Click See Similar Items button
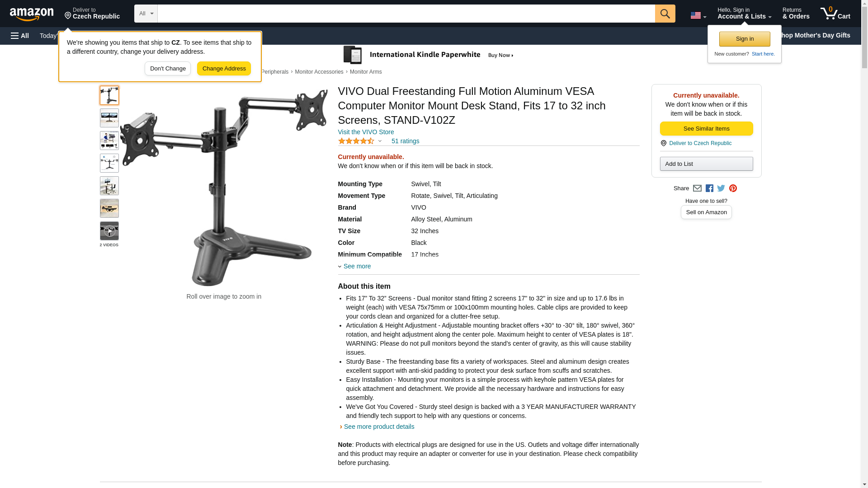 [x=706, y=129]
